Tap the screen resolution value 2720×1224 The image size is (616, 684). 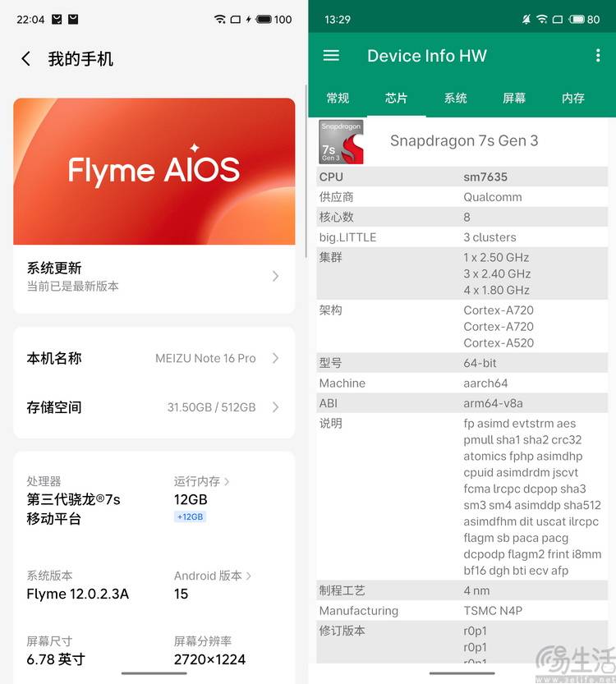pyautogui.click(x=209, y=659)
